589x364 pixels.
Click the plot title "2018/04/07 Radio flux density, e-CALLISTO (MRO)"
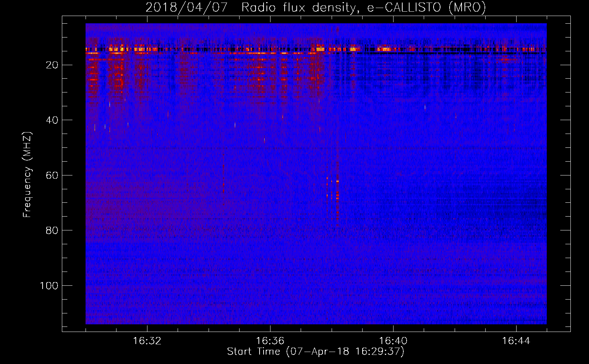pyautogui.click(x=316, y=7)
